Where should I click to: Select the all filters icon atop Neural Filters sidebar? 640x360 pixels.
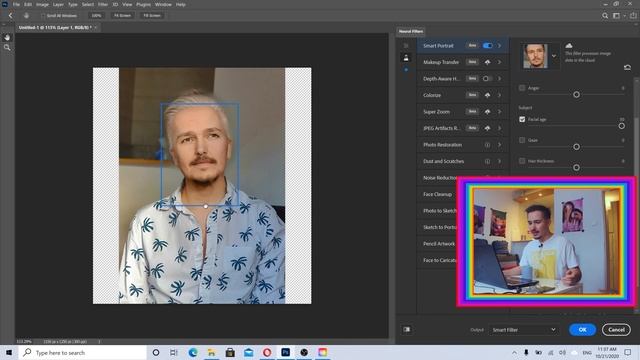click(406, 45)
